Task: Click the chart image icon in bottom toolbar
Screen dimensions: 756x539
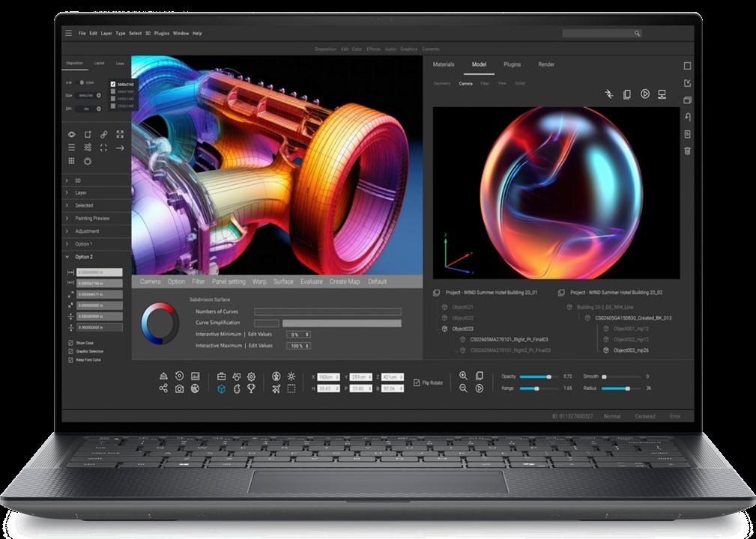Action: coord(196,377)
